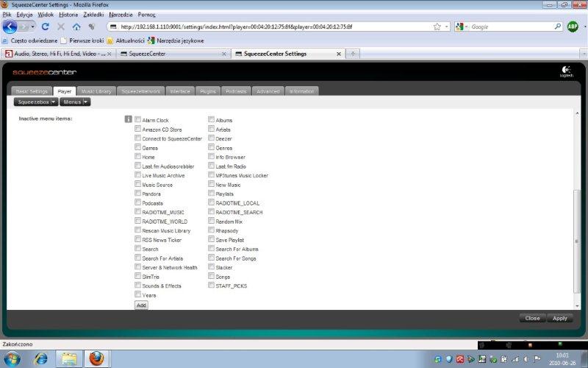The width and height of the screenshot is (588, 368).
Task: Go to the Podcasts tab
Action: click(x=236, y=91)
